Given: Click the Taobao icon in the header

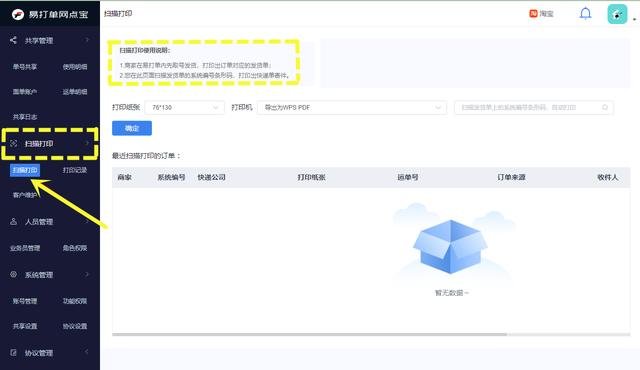Looking at the screenshot, I should [533, 13].
